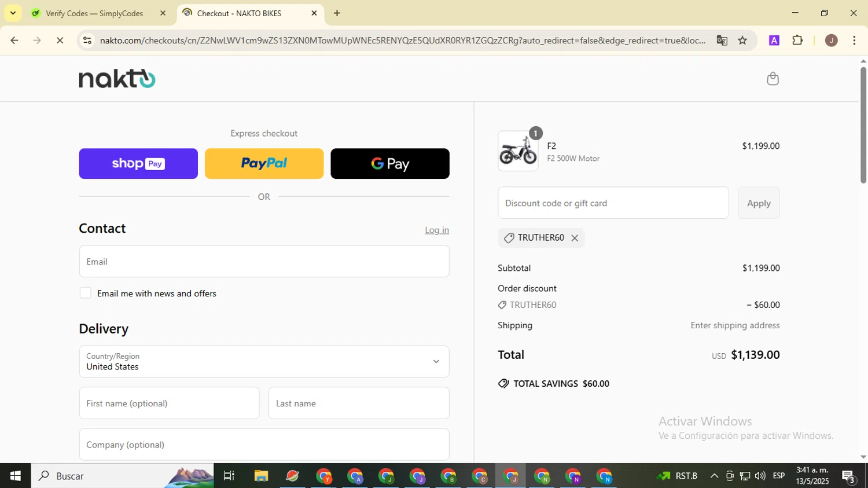Screen dimensions: 868x488
Task: Focus the Discount code or gift card field
Action: click(613, 203)
